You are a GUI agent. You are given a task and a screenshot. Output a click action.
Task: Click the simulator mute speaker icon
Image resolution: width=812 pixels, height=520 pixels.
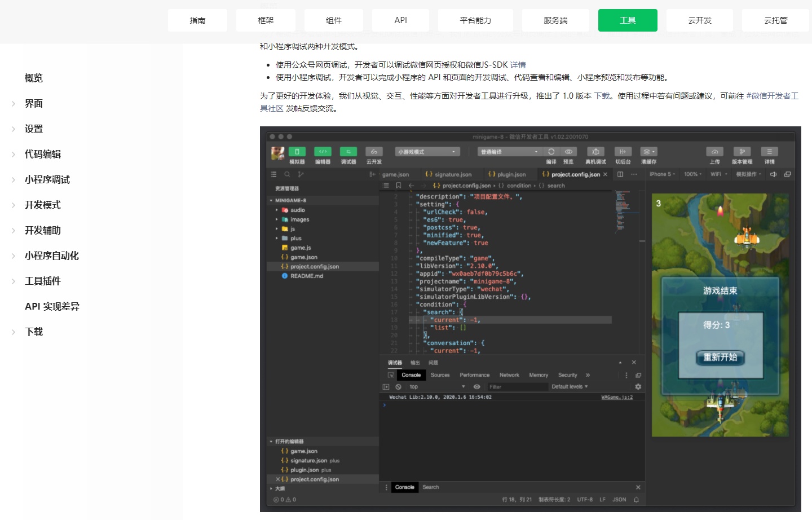pos(774,174)
